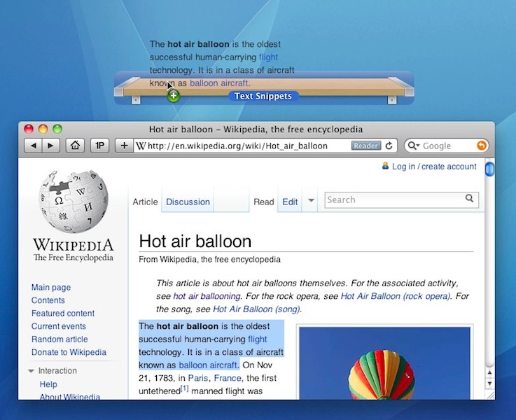
Task: Switch to the Discussion tab
Action: coord(188,202)
